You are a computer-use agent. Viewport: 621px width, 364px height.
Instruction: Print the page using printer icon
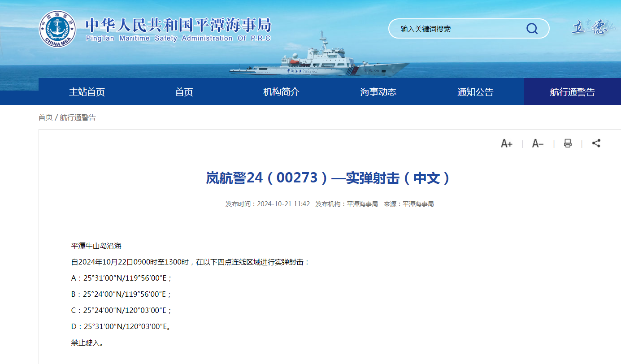tap(568, 143)
